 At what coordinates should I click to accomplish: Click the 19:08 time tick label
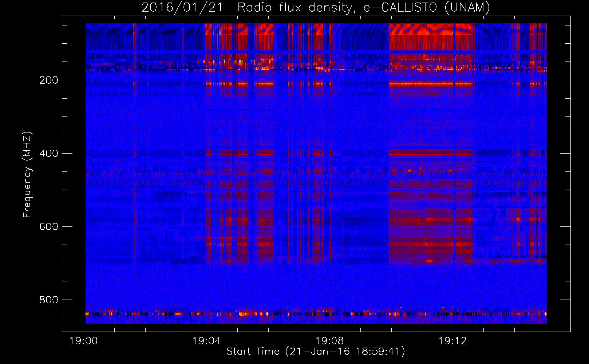pos(330,341)
